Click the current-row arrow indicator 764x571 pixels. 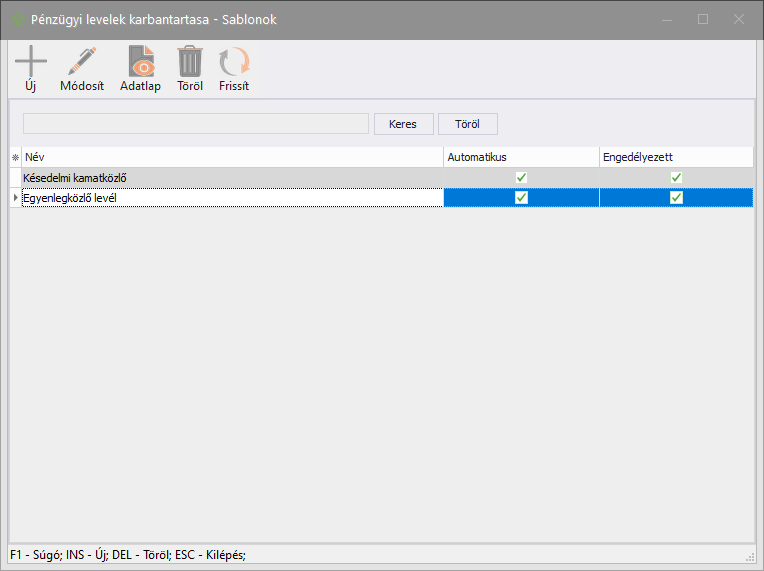coord(15,198)
